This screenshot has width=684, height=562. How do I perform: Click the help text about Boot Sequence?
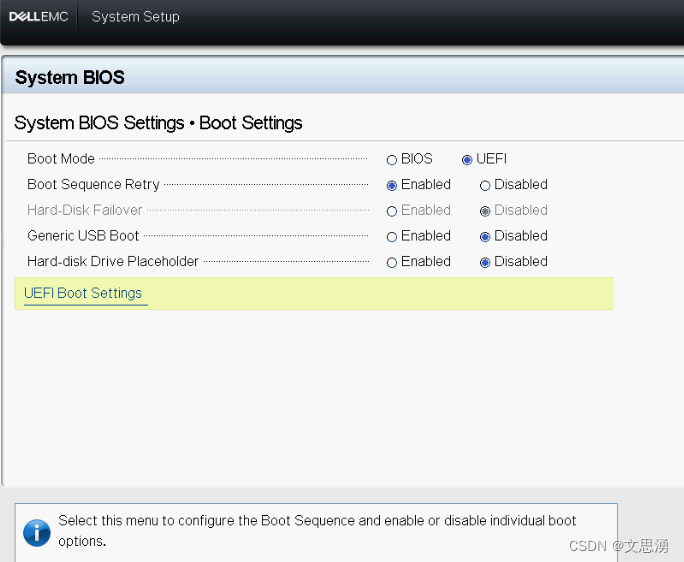click(x=317, y=531)
